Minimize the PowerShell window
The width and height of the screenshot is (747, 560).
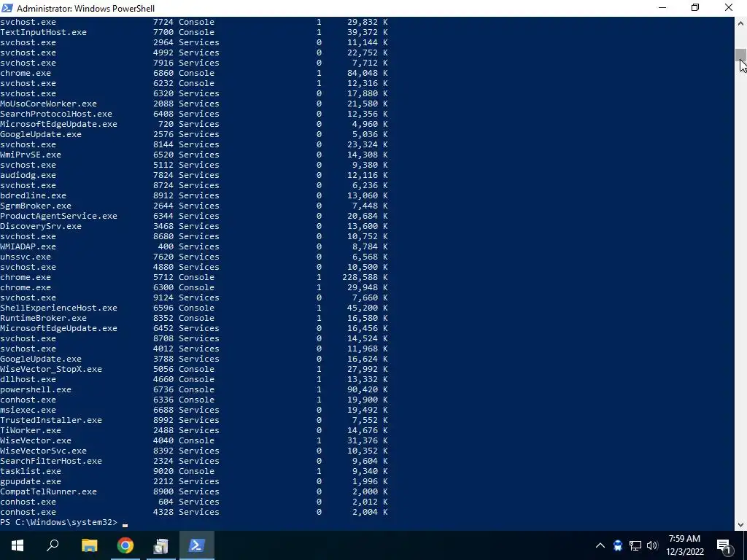pyautogui.click(x=662, y=7)
